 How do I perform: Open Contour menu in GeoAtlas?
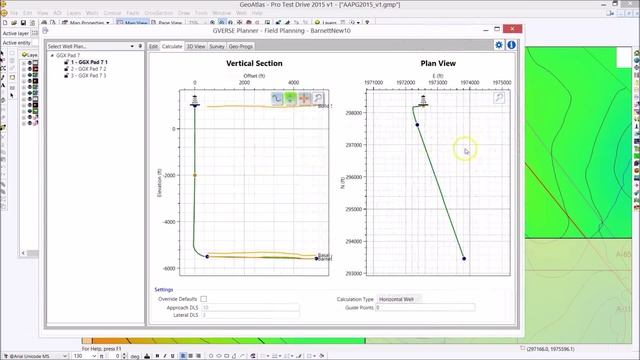112,13
